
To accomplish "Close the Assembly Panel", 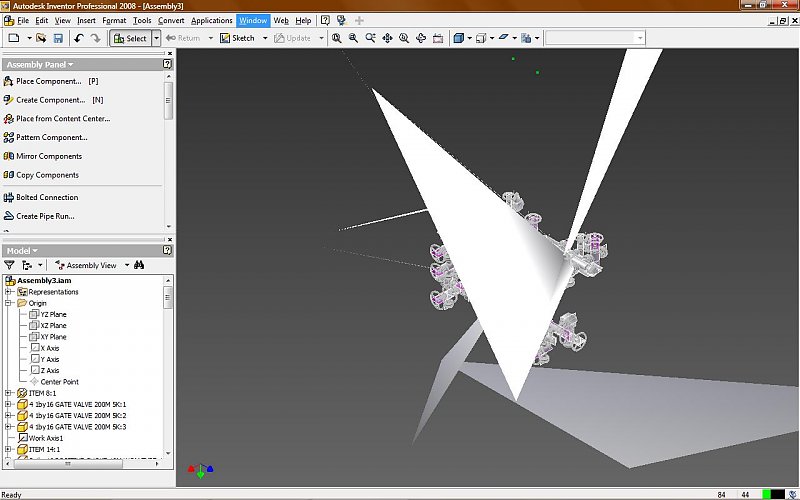I will point(170,53).
